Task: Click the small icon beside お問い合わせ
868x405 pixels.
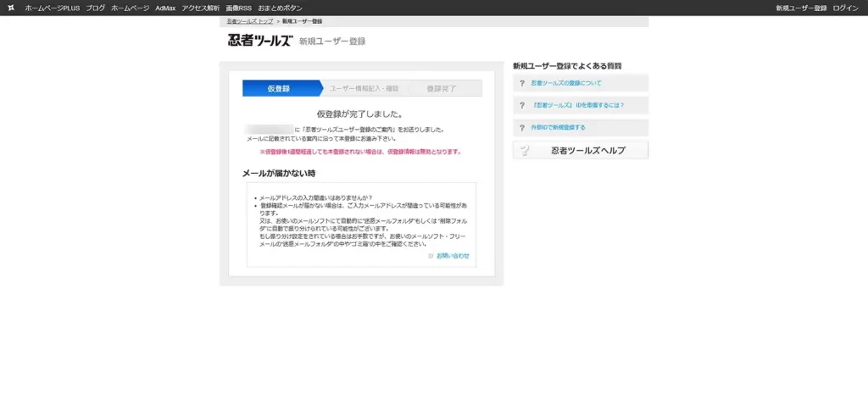Action: click(x=431, y=255)
